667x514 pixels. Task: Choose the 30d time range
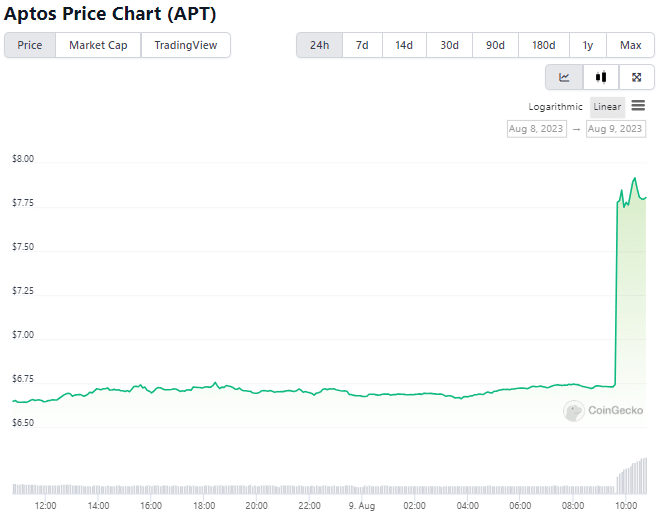click(x=449, y=45)
